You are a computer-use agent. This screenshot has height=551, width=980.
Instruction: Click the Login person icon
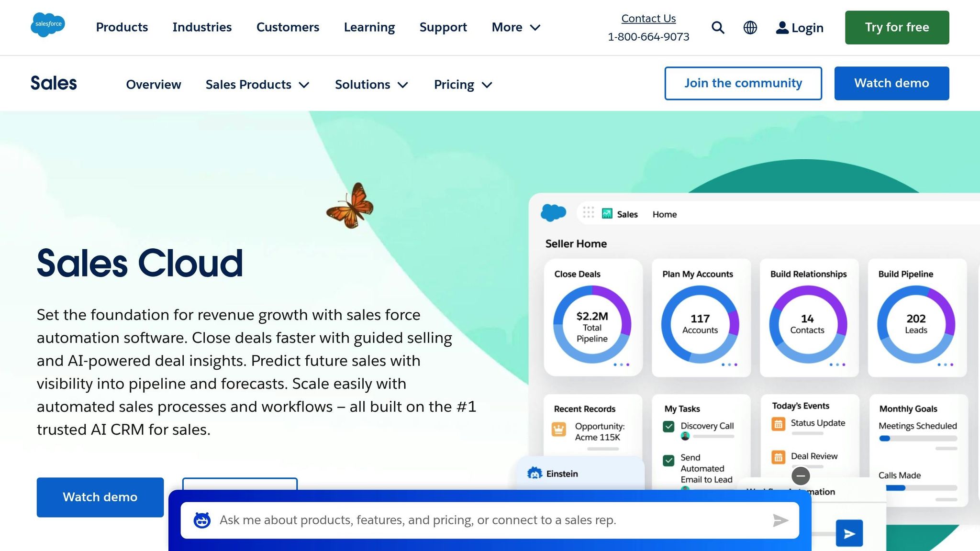point(782,28)
